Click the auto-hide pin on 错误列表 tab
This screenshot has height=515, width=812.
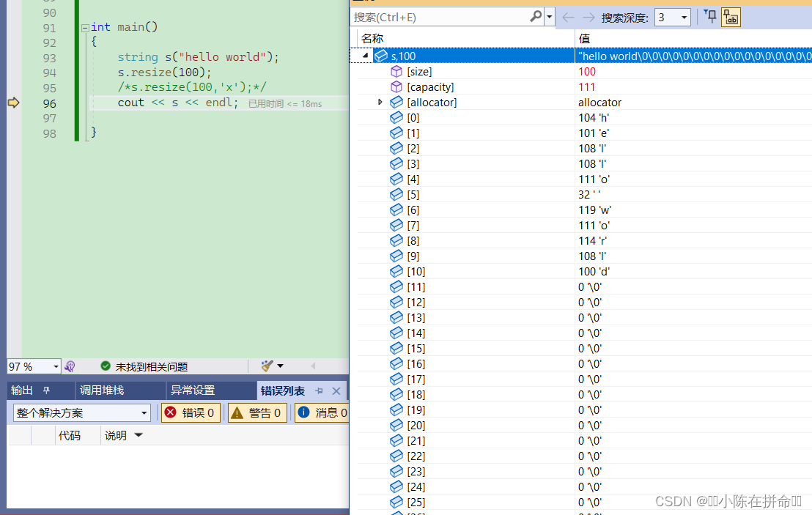(319, 390)
